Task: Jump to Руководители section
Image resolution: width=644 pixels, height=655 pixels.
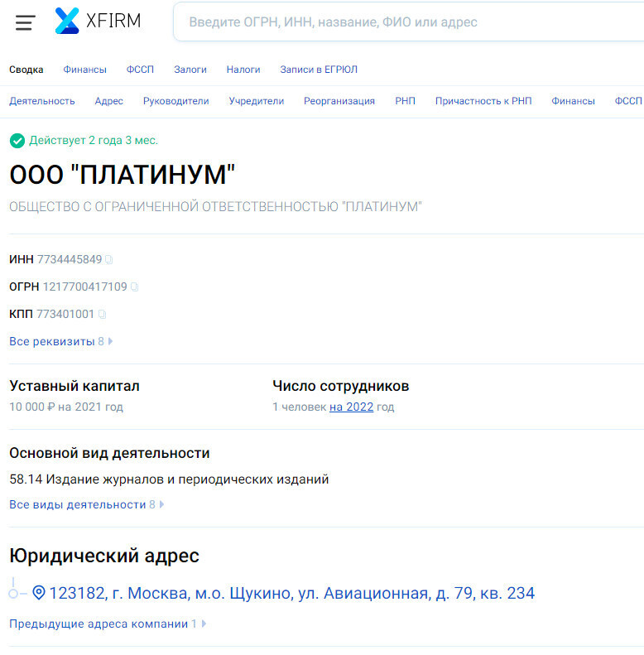Action: click(x=175, y=101)
